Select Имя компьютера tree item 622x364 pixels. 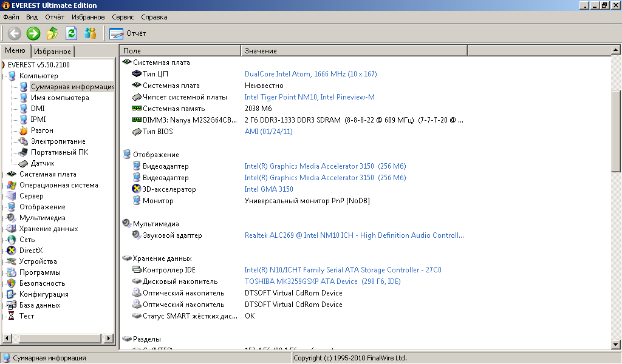60,98
